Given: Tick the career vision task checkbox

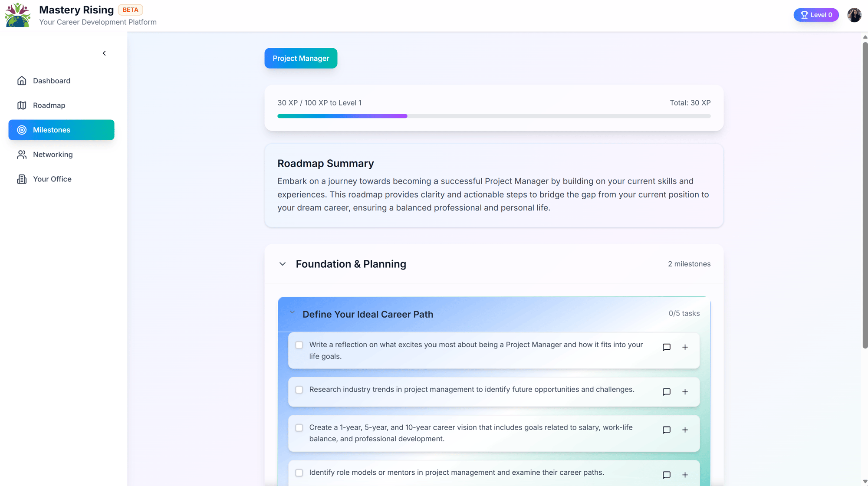Looking at the screenshot, I should pyautogui.click(x=299, y=428).
